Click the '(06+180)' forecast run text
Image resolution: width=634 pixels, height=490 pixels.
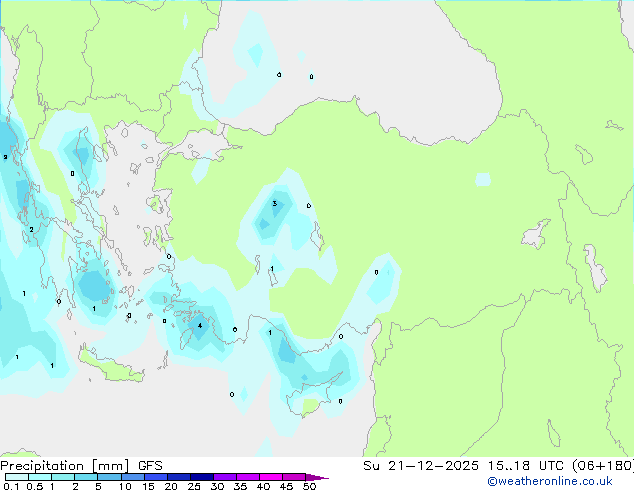603,466
